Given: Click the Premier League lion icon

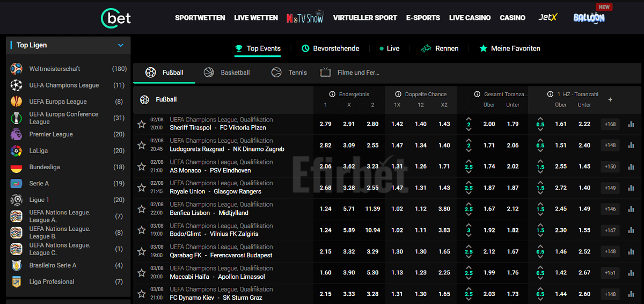Looking at the screenshot, I should [17, 134].
